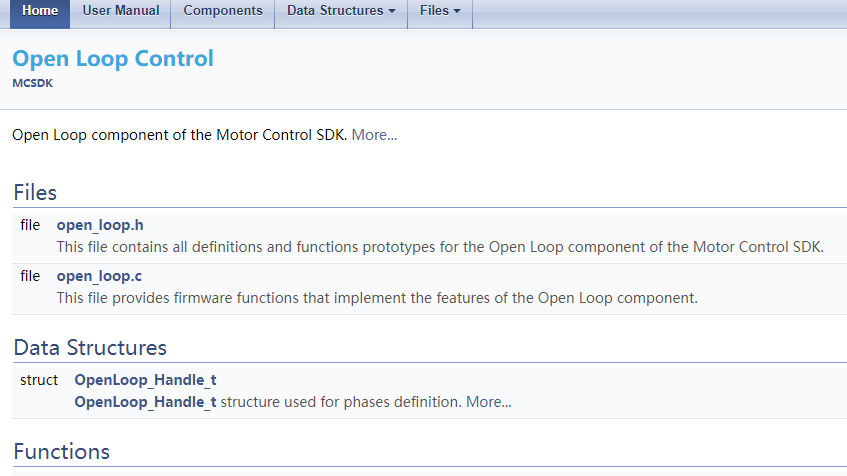Click the MCSDK label under the title
The image size is (847, 476).
32,83
